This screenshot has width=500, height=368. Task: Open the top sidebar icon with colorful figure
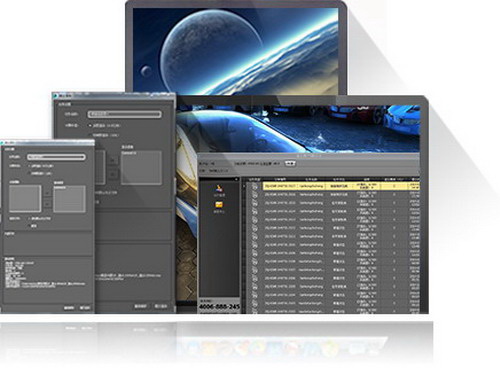219,188
